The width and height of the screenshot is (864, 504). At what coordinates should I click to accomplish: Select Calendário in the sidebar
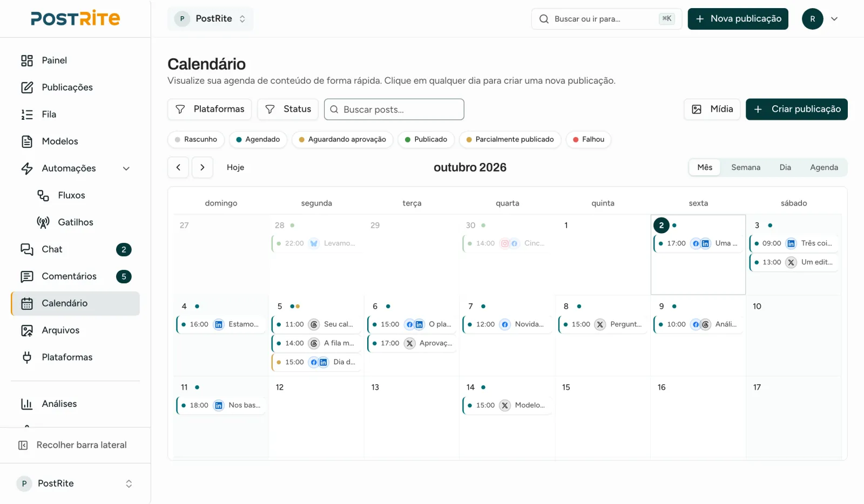[75, 303]
